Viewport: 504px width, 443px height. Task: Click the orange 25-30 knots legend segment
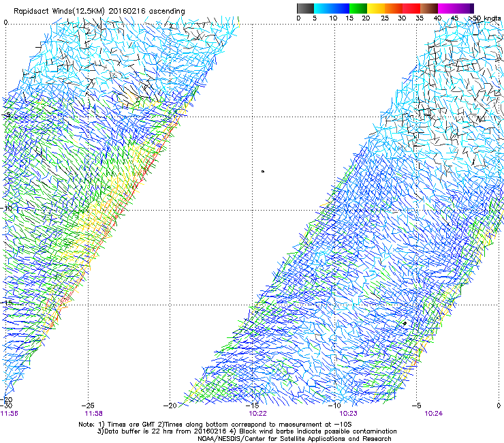pos(394,8)
